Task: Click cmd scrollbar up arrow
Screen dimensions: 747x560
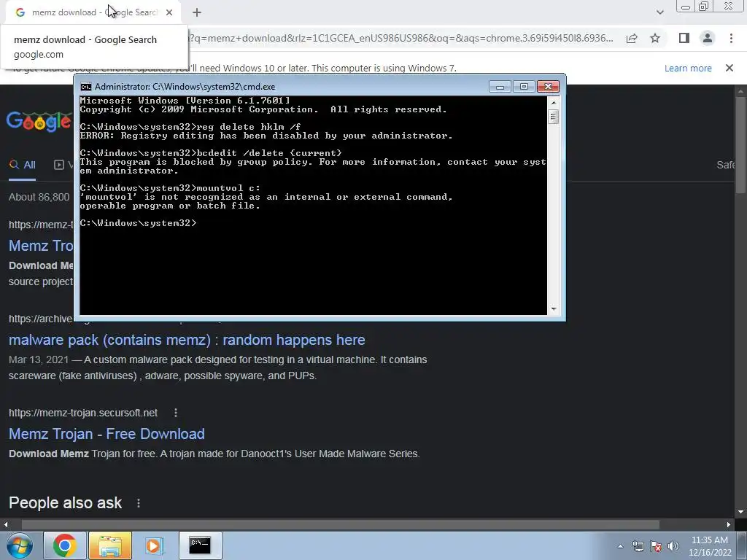Action: coord(553,102)
